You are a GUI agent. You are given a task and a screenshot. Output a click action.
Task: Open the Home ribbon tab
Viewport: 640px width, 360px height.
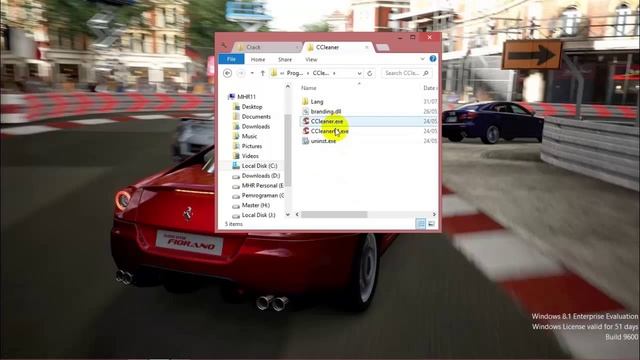tap(258, 60)
